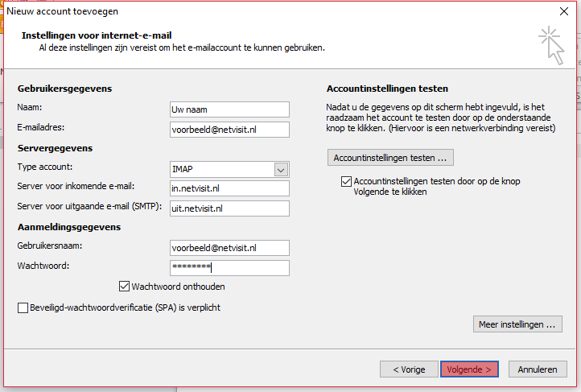Focus the Gebruikersnaam input field
This screenshot has width=581, height=392.
(x=229, y=248)
